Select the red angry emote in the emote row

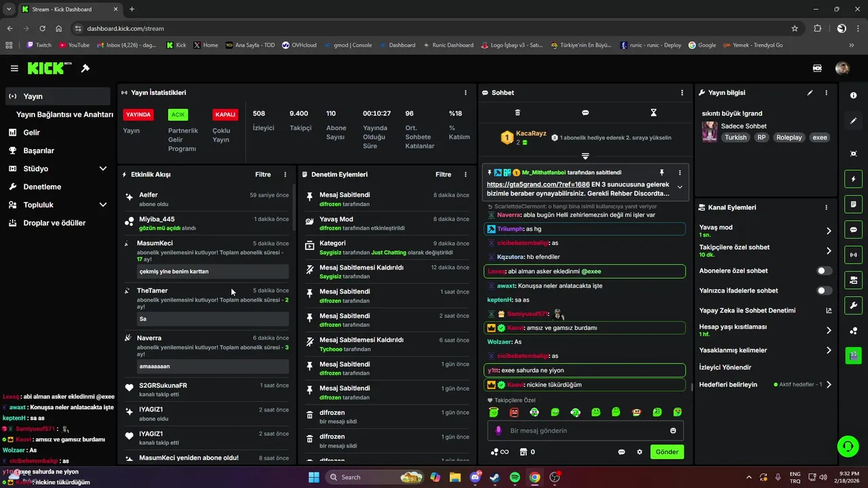tap(514, 412)
